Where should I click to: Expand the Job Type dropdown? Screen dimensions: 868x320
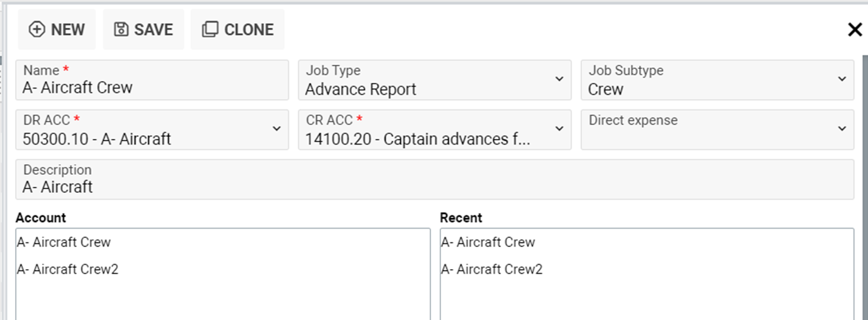(559, 79)
